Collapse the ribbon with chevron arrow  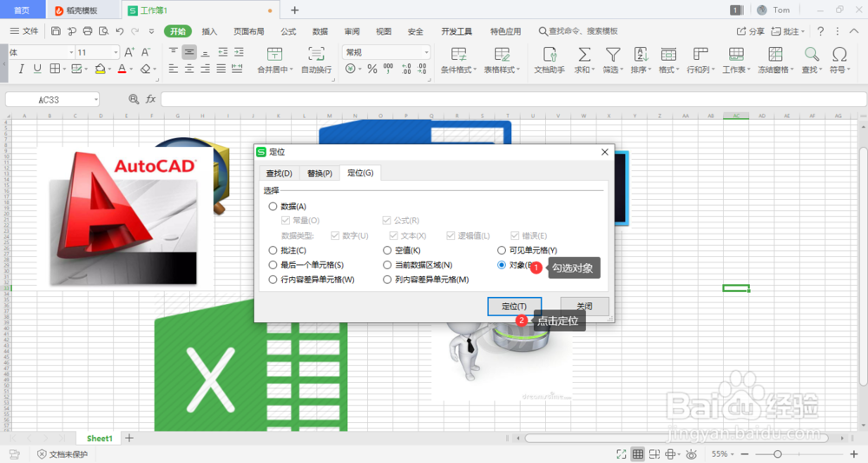(855, 31)
